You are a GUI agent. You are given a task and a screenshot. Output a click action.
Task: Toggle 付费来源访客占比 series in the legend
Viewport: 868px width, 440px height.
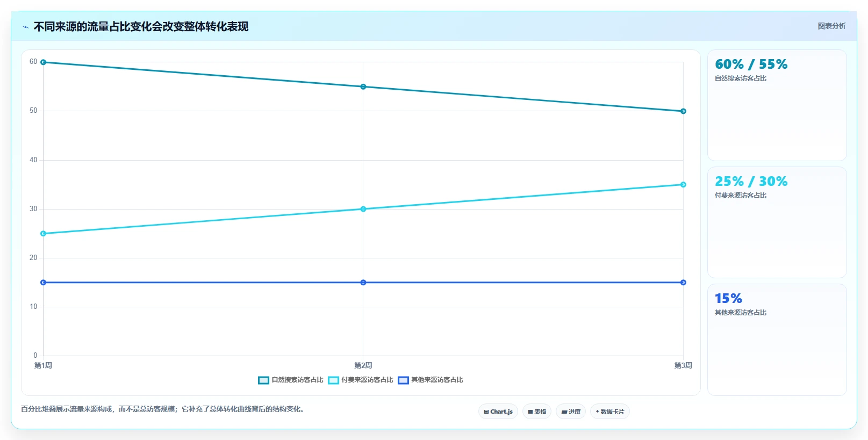point(361,380)
